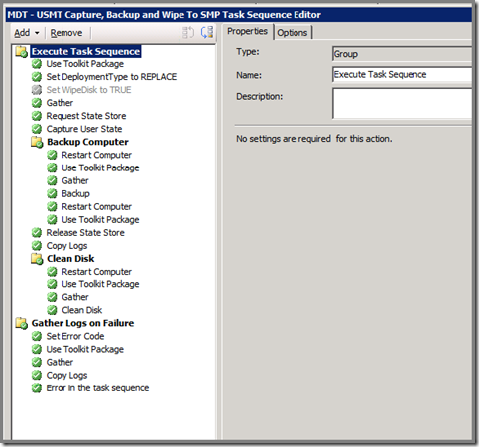Click the greyed-out move step up icon
Screen dimensions: 479x447
click(x=188, y=33)
